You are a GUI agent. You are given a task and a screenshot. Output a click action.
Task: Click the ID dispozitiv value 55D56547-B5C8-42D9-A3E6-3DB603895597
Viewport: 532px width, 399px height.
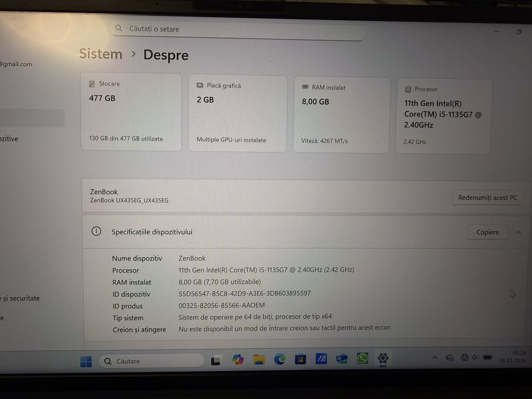245,294
